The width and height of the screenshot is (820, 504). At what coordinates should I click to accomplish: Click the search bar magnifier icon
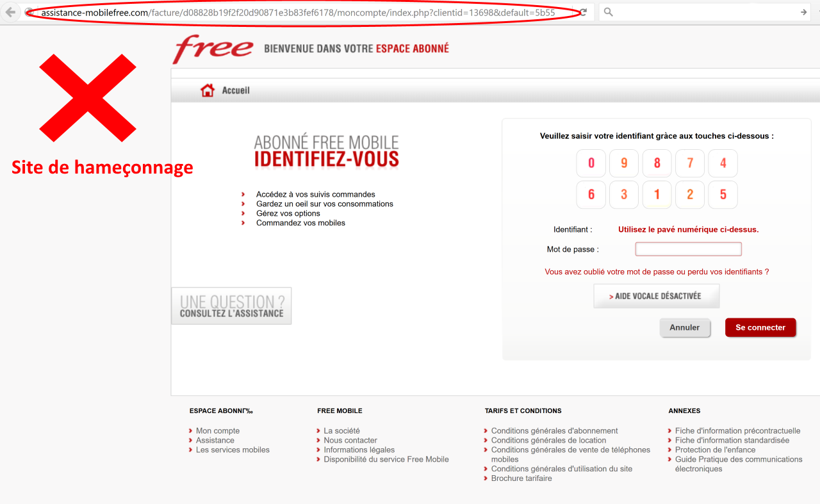point(609,12)
